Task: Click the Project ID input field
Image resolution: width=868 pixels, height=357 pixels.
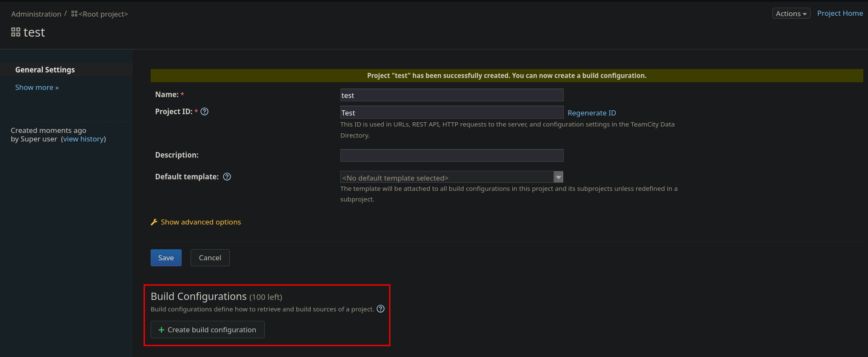Action: click(x=452, y=112)
